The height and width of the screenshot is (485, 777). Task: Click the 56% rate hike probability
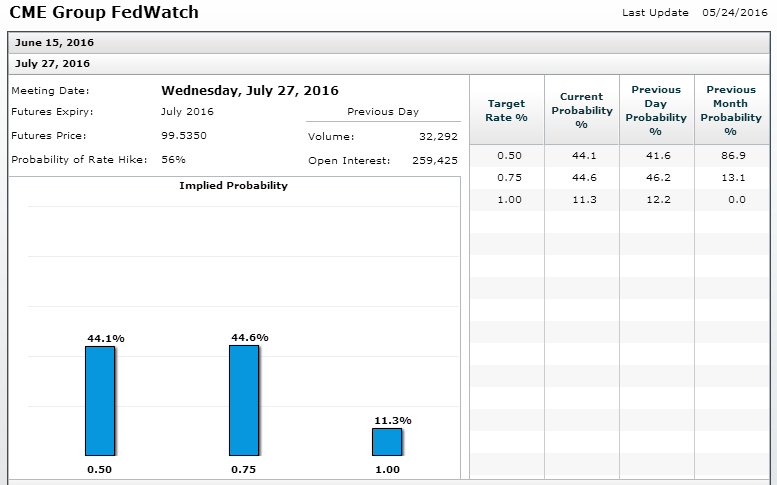173,160
